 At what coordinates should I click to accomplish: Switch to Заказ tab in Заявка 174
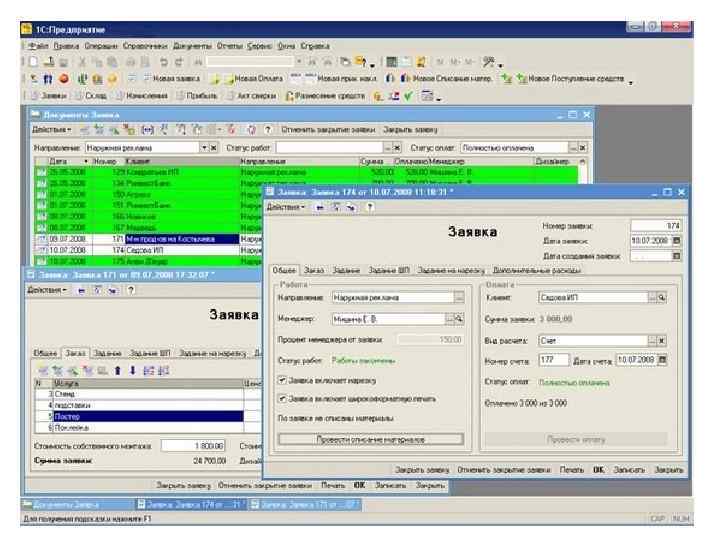(x=314, y=270)
